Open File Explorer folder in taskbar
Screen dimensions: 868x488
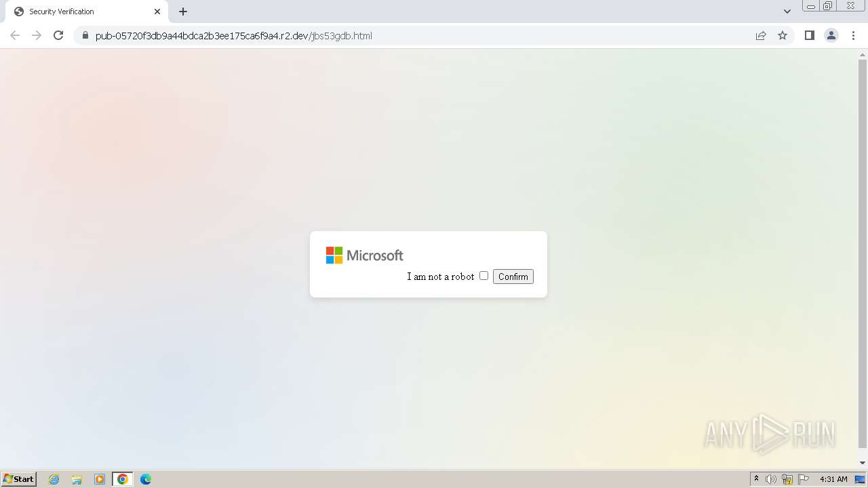coord(77,479)
